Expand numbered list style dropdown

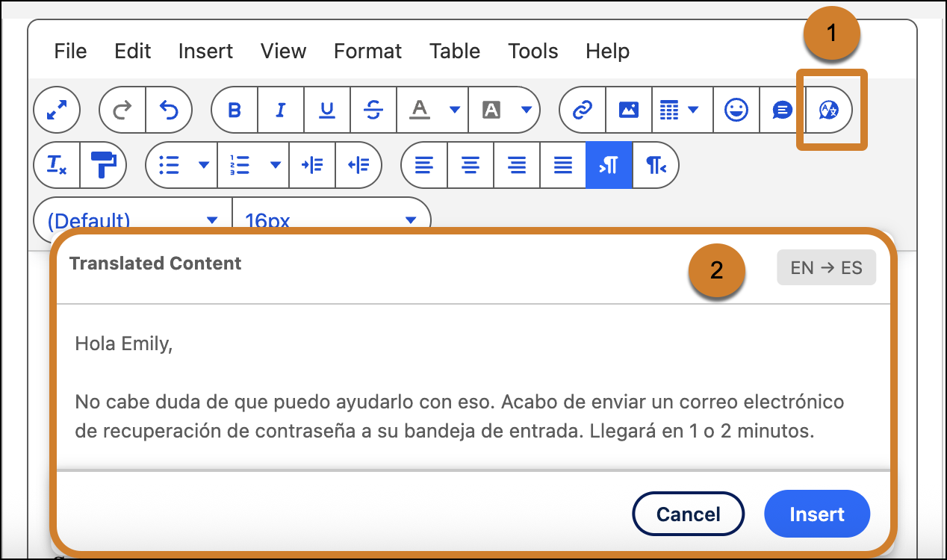[276, 164]
